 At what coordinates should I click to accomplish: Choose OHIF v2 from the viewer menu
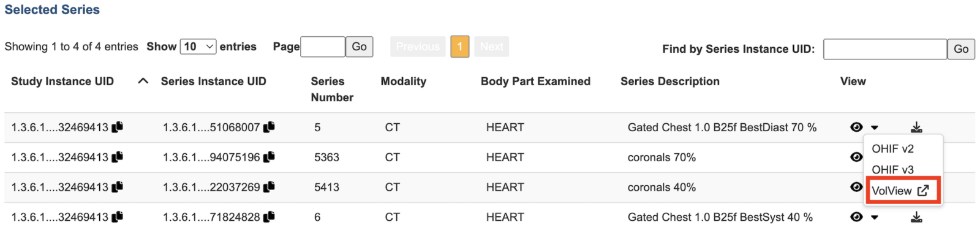tap(892, 149)
